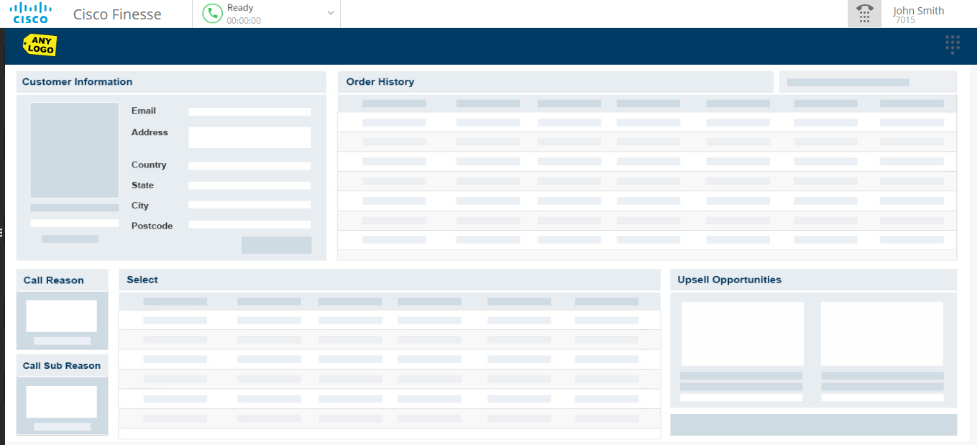Select the Customer Information panel header

pyautogui.click(x=77, y=81)
